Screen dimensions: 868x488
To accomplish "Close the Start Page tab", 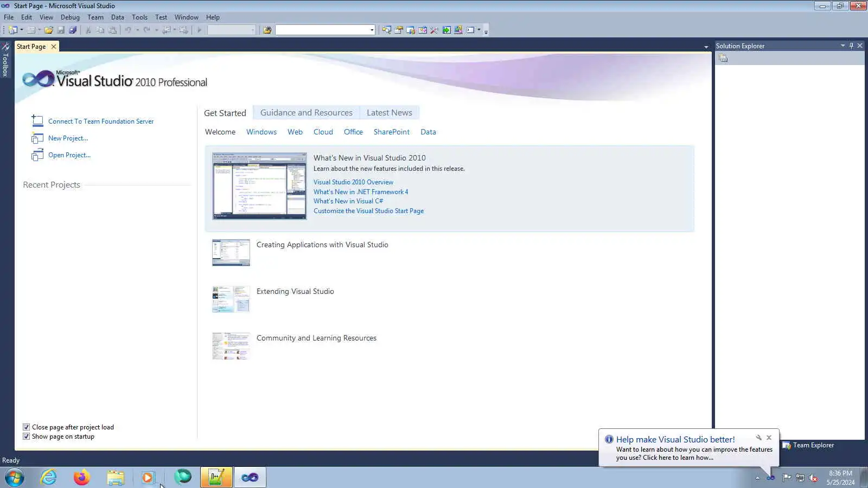I will coord(53,47).
